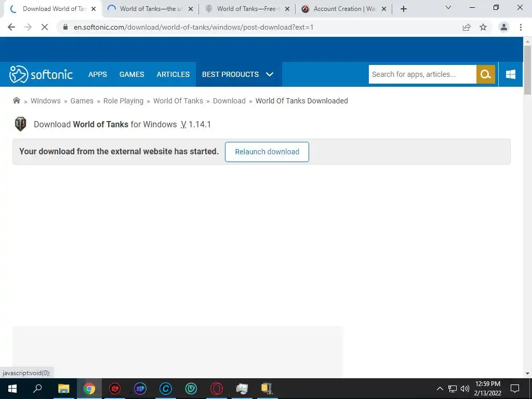The height and width of the screenshot is (399, 532).
Task: Open the red gear app in taskbar
Action: (115, 389)
